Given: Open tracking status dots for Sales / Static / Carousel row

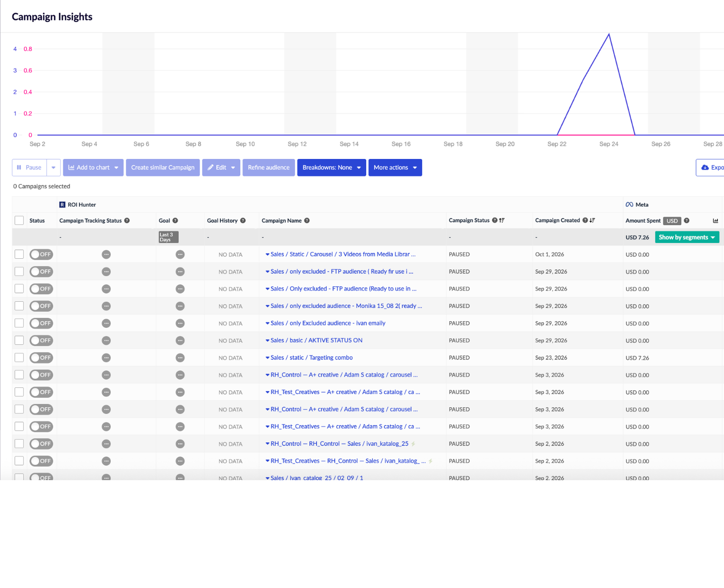Looking at the screenshot, I should click(x=106, y=255).
